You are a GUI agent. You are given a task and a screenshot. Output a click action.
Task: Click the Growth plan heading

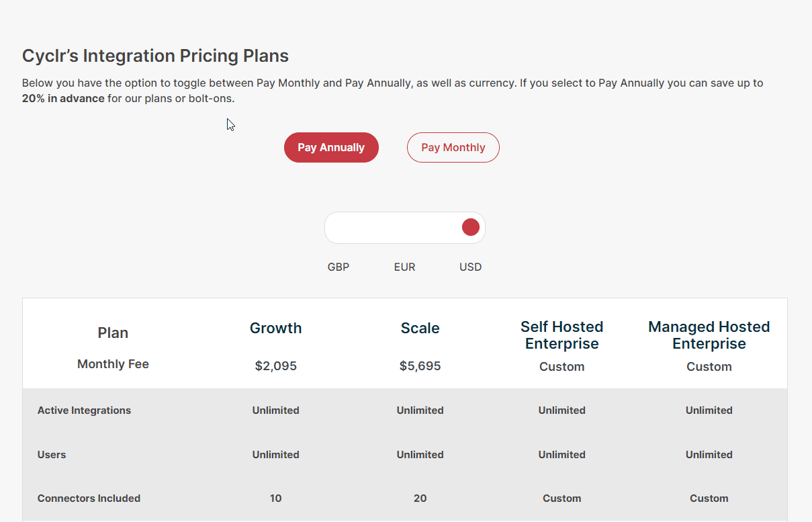click(x=275, y=329)
